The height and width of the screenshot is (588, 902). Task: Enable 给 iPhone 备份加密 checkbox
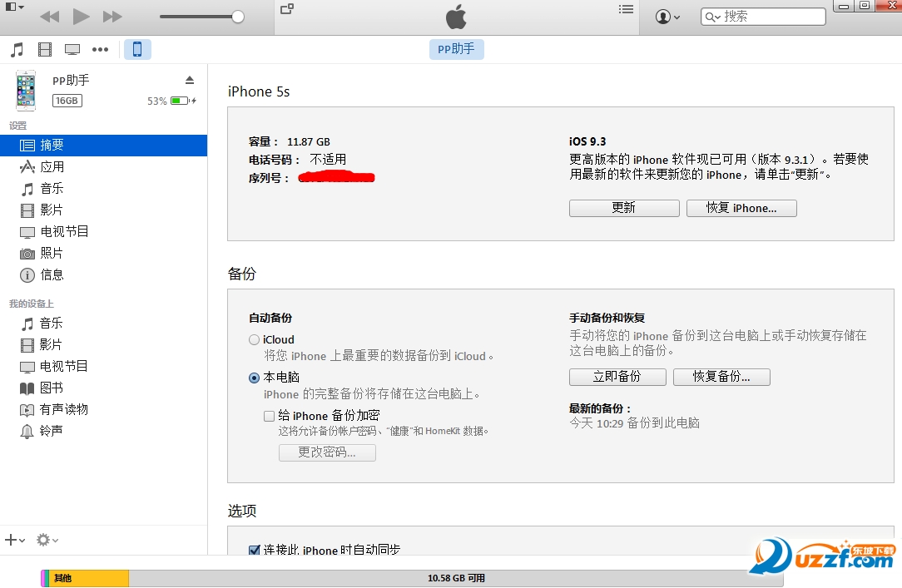pos(269,416)
